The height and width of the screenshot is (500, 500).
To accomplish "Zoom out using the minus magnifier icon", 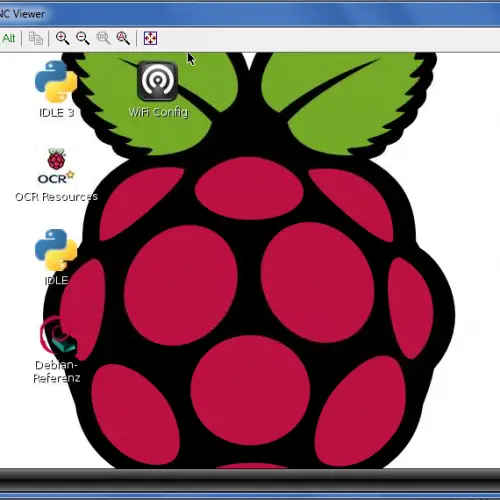I will [83, 38].
